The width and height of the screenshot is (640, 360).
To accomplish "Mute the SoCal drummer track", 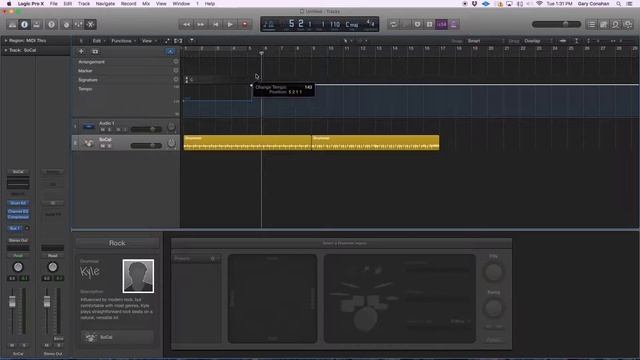I will pyautogui.click(x=102, y=146).
